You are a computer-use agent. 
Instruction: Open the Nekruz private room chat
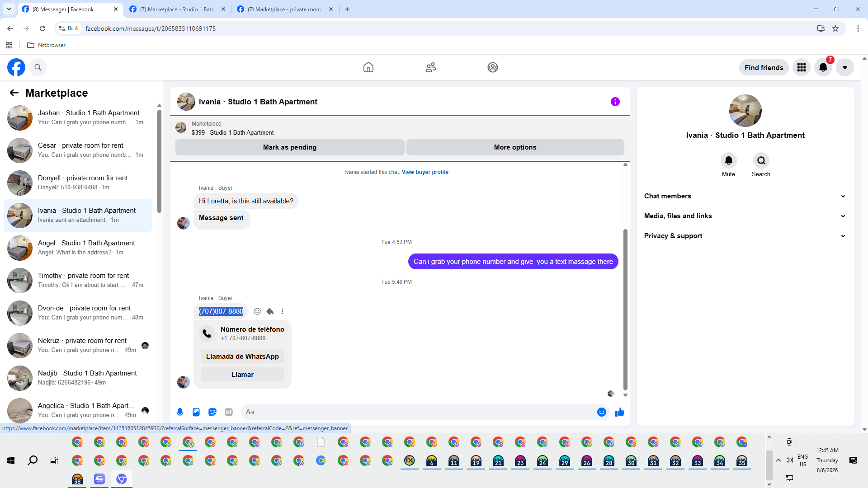(78, 345)
